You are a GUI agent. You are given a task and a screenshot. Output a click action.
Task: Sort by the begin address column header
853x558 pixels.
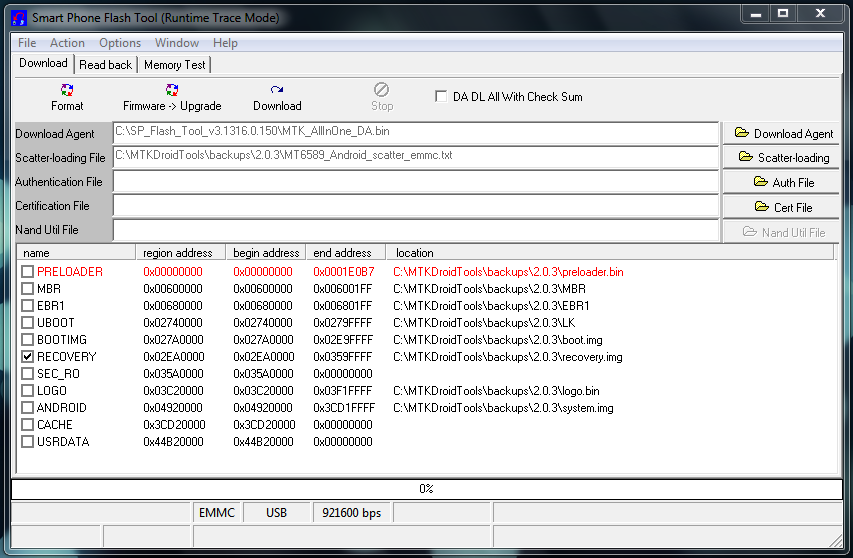pos(266,253)
